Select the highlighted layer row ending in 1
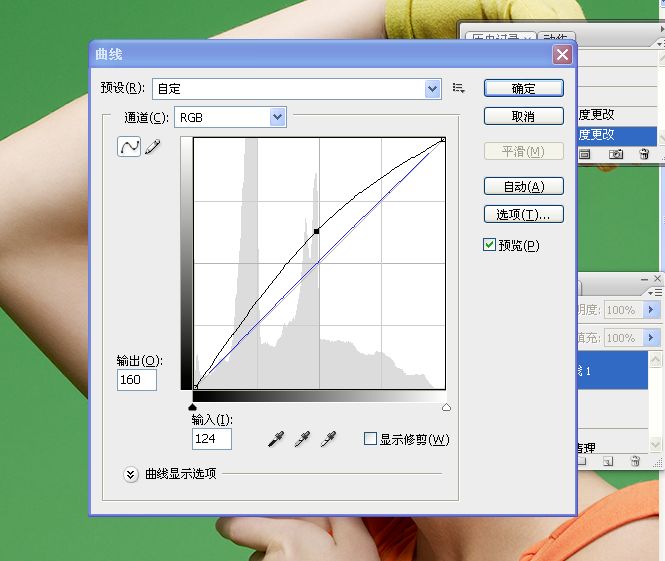This screenshot has height=561, width=665. coord(612,371)
